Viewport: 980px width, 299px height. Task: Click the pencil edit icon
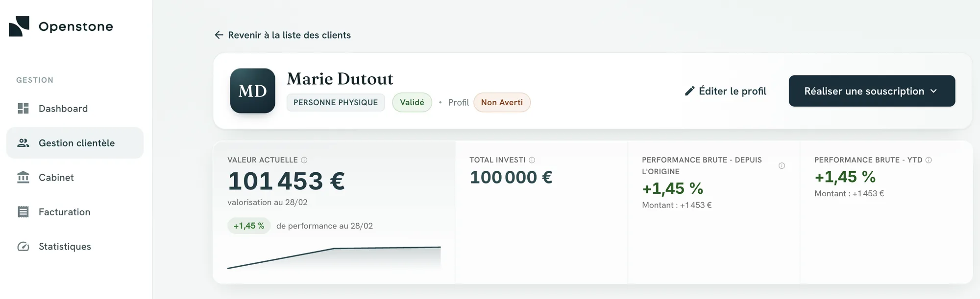[689, 91]
